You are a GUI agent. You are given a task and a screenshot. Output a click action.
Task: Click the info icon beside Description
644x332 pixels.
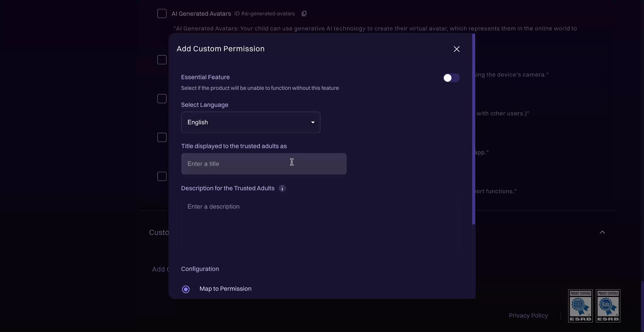282,188
